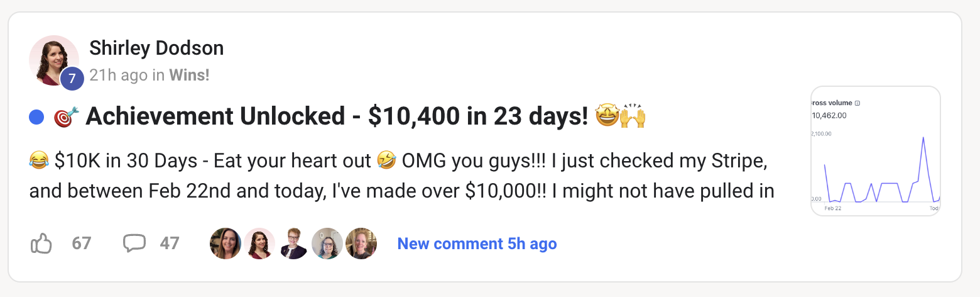Screen dimensions: 980x297
Task: Open the Stripe gross volume chart thumbnail
Action: pos(876,151)
